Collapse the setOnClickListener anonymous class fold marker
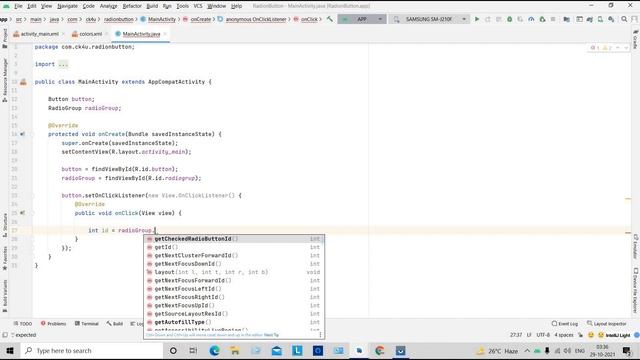The width and height of the screenshot is (640, 360). point(32,196)
